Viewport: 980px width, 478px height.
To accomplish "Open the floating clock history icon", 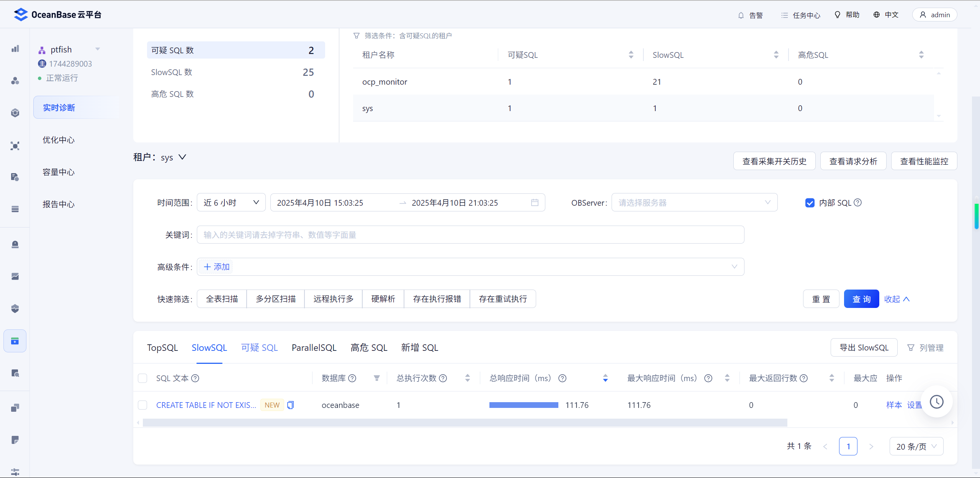I will tap(936, 402).
